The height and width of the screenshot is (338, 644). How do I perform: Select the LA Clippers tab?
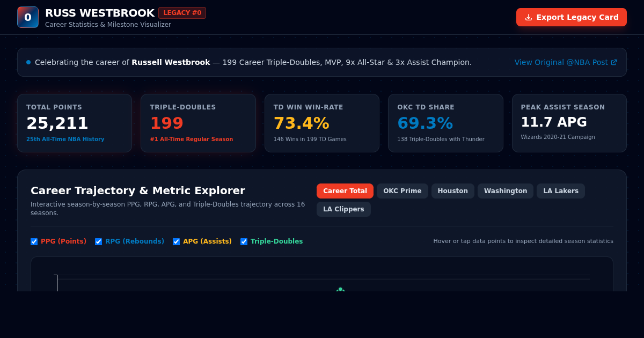pyautogui.click(x=343, y=209)
